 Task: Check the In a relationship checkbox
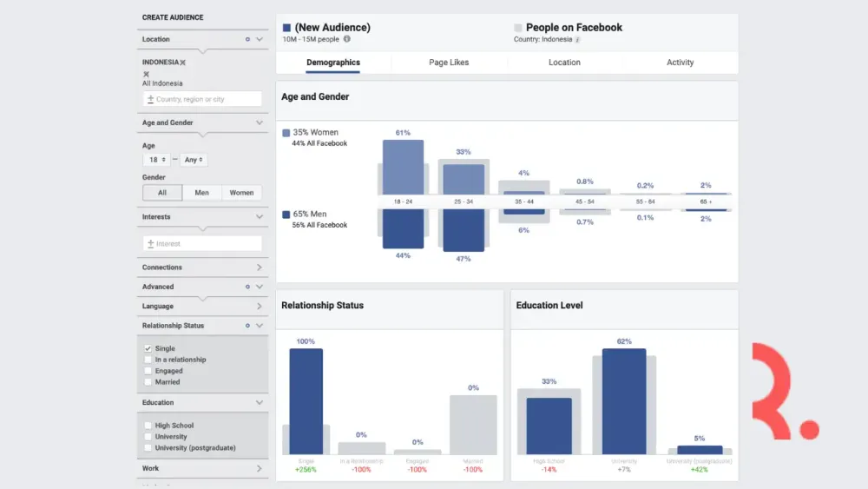coord(148,360)
